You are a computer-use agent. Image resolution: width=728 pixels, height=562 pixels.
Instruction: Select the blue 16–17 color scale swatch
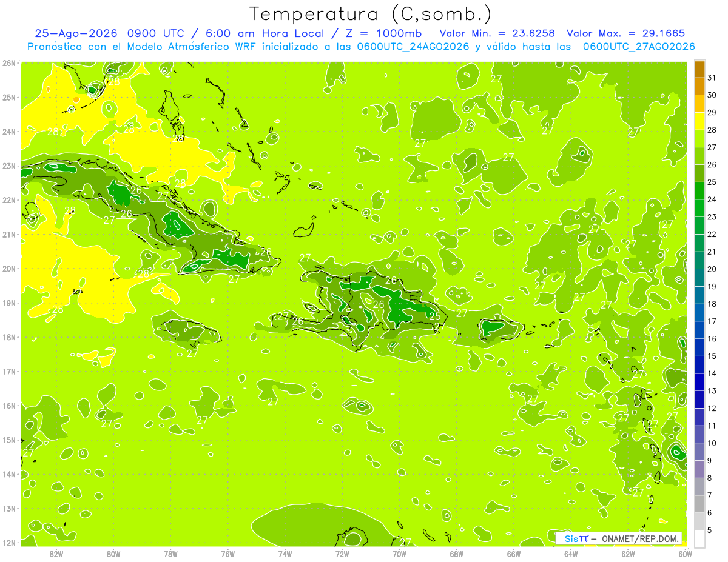click(699, 330)
